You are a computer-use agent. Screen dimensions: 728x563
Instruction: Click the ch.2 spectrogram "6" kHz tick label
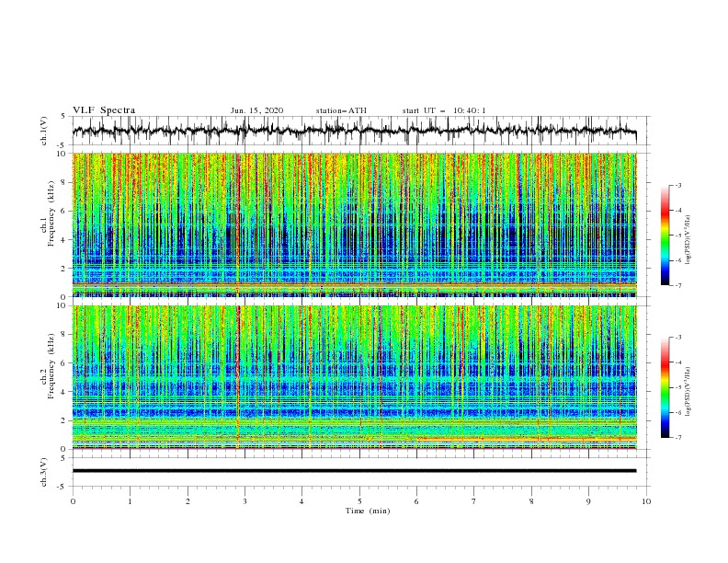pos(64,363)
